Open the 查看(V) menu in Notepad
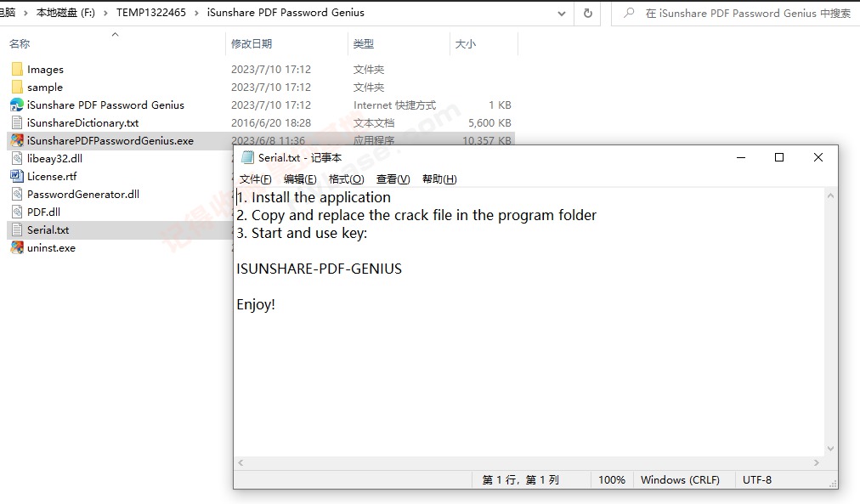This screenshot has height=504, width=860. [x=393, y=179]
